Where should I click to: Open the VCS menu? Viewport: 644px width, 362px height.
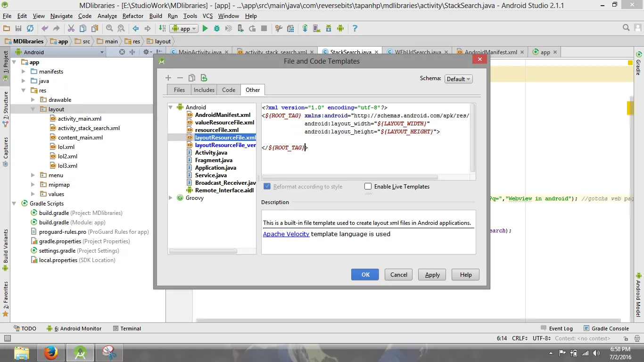click(x=207, y=16)
